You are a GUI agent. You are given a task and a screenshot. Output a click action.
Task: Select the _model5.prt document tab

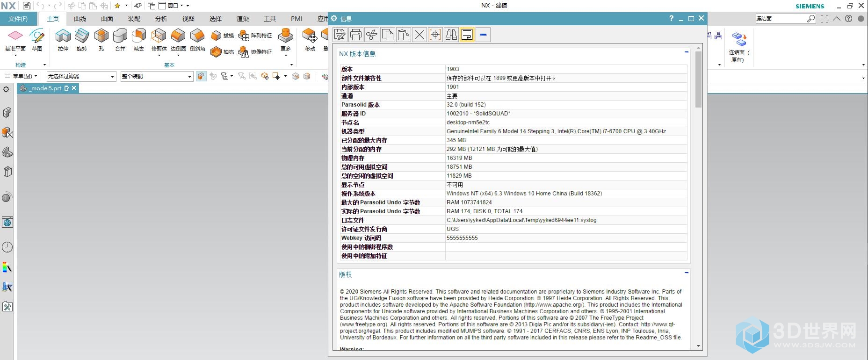pos(48,88)
